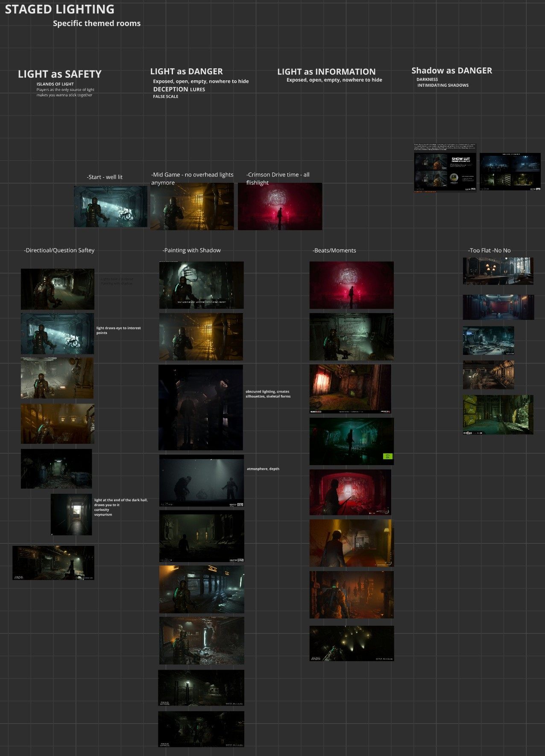The width and height of the screenshot is (545, 756).
Task: Select the '-Beats/Moments' column label
Action: (x=334, y=250)
